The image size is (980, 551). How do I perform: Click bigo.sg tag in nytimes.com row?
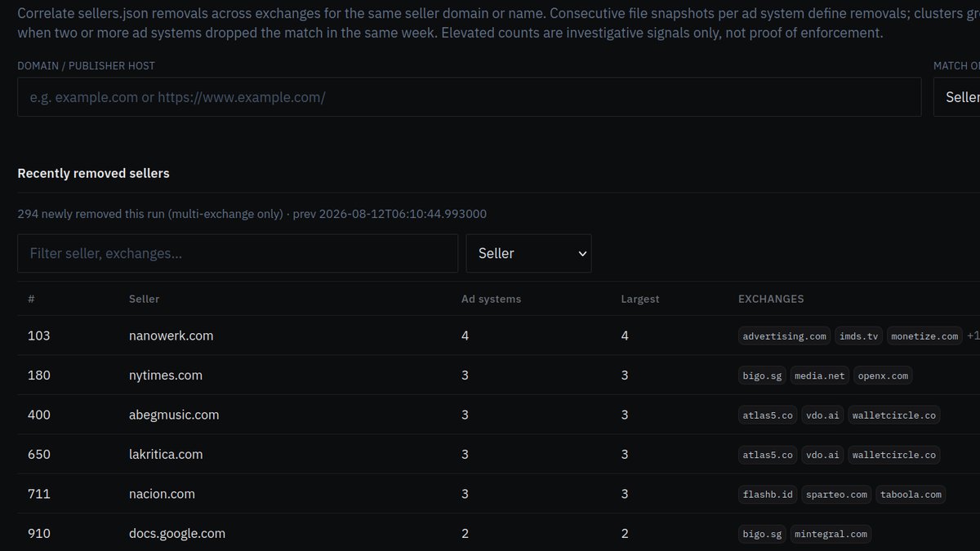click(x=763, y=375)
